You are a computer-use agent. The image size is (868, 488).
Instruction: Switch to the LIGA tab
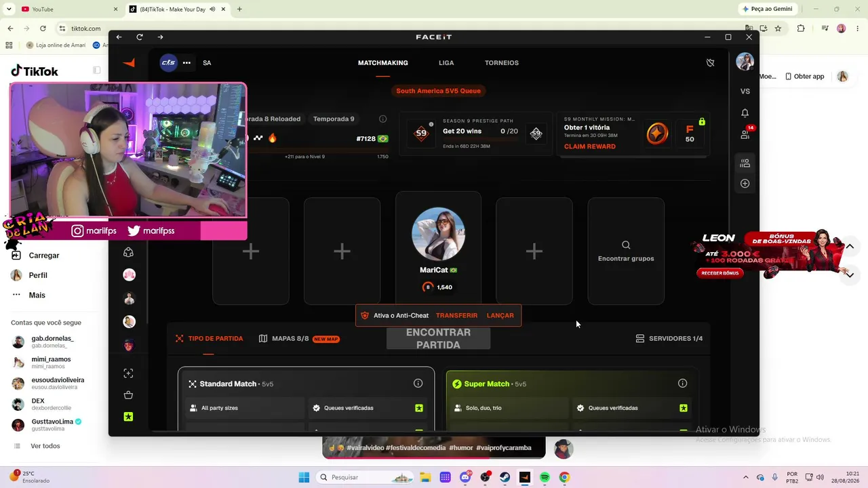(446, 63)
